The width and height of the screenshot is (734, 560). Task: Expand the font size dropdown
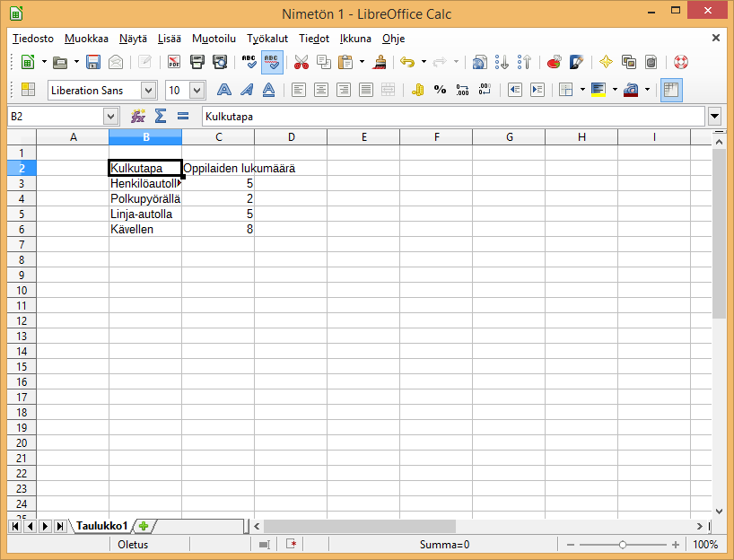(197, 90)
